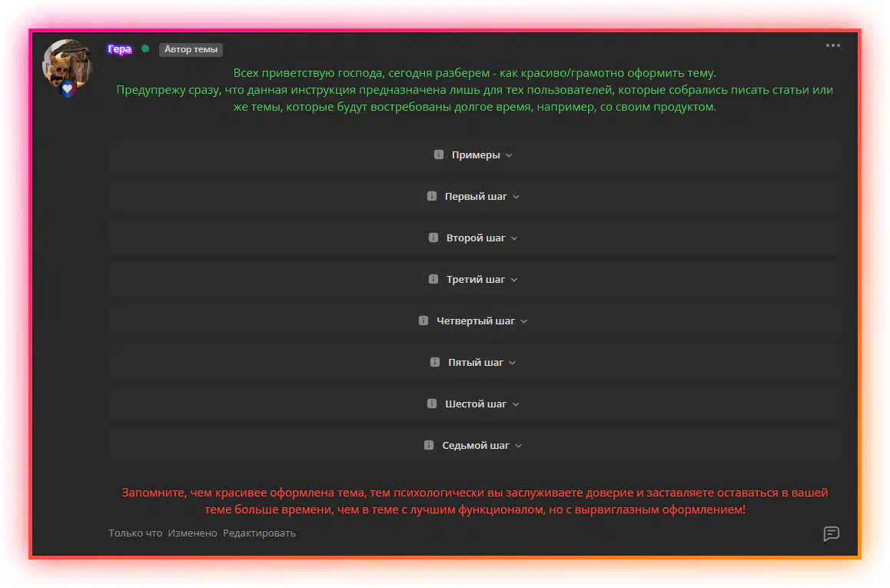Click the three-dot post options icon

click(x=832, y=45)
